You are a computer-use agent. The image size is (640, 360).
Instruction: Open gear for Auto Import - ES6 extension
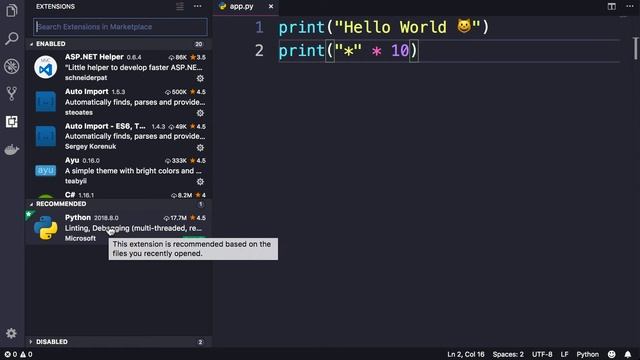pos(200,147)
